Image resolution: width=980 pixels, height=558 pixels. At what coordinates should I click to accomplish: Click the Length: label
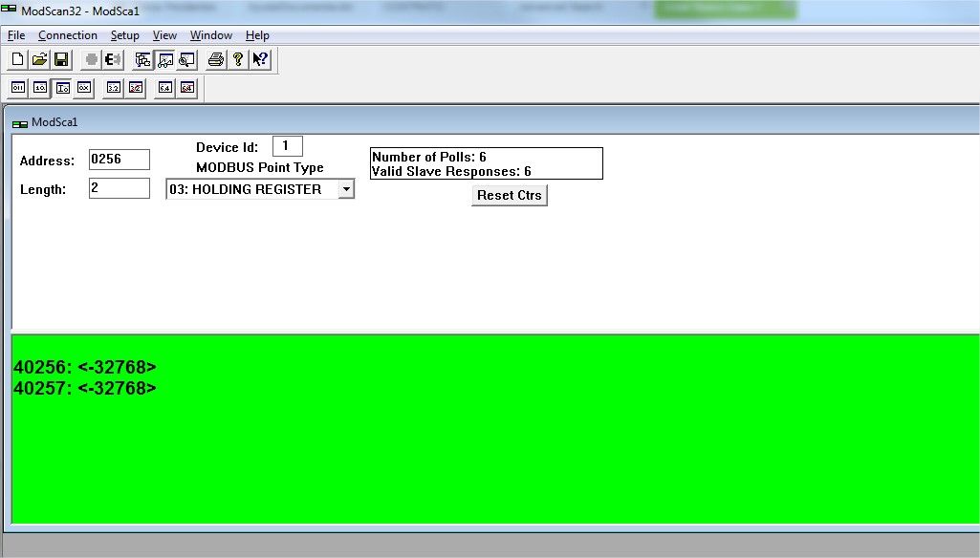click(x=43, y=189)
